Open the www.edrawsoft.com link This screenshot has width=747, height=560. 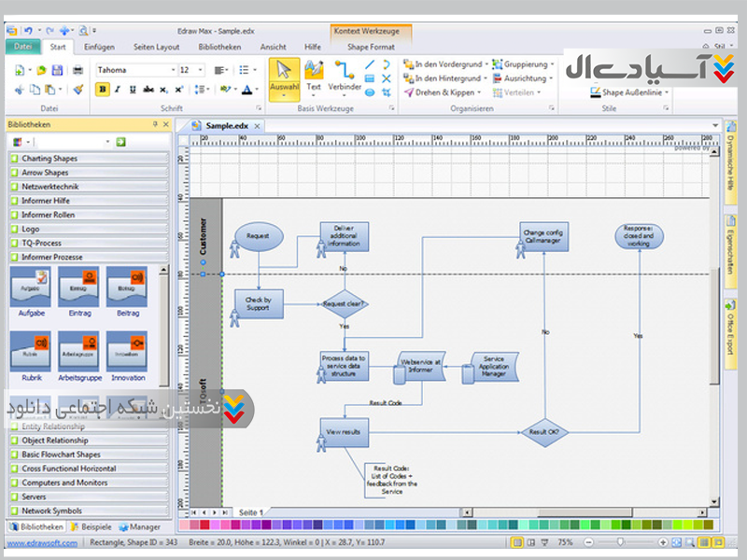tap(42, 542)
